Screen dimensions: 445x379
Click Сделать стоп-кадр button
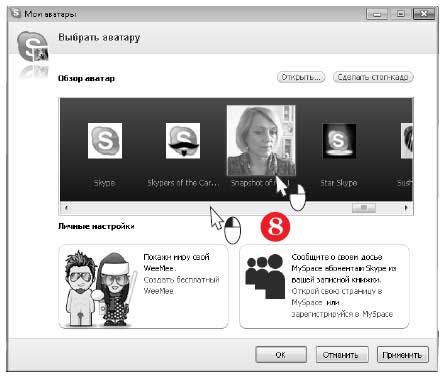[x=373, y=77]
